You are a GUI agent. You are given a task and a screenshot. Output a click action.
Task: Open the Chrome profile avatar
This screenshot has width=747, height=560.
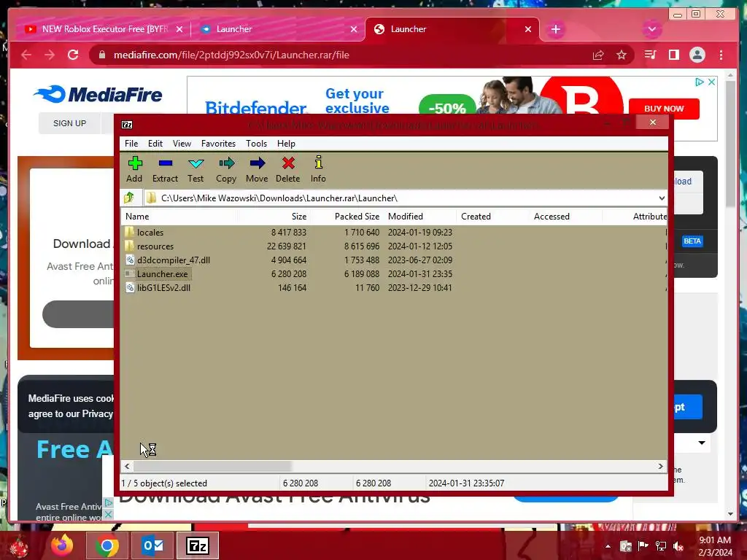[x=697, y=55]
